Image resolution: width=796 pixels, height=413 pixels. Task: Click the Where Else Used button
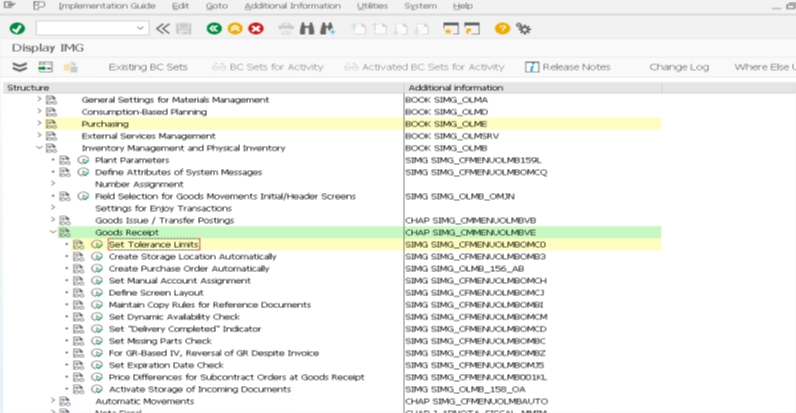coord(765,67)
